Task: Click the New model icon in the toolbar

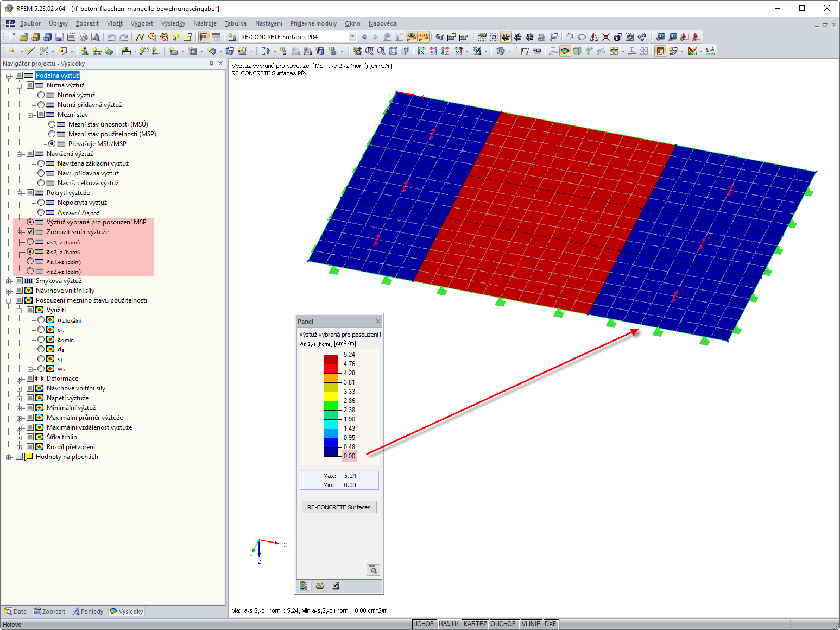Action: [x=11, y=37]
